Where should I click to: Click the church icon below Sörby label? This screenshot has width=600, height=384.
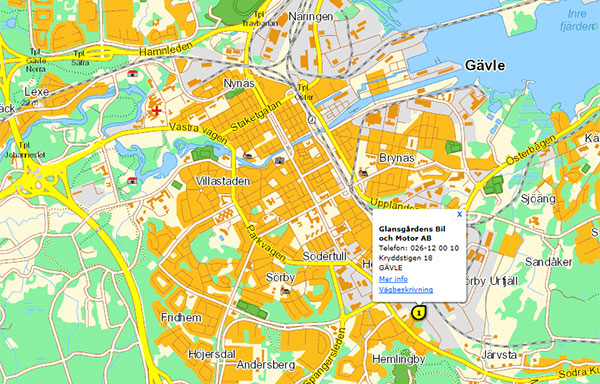[x=285, y=291]
